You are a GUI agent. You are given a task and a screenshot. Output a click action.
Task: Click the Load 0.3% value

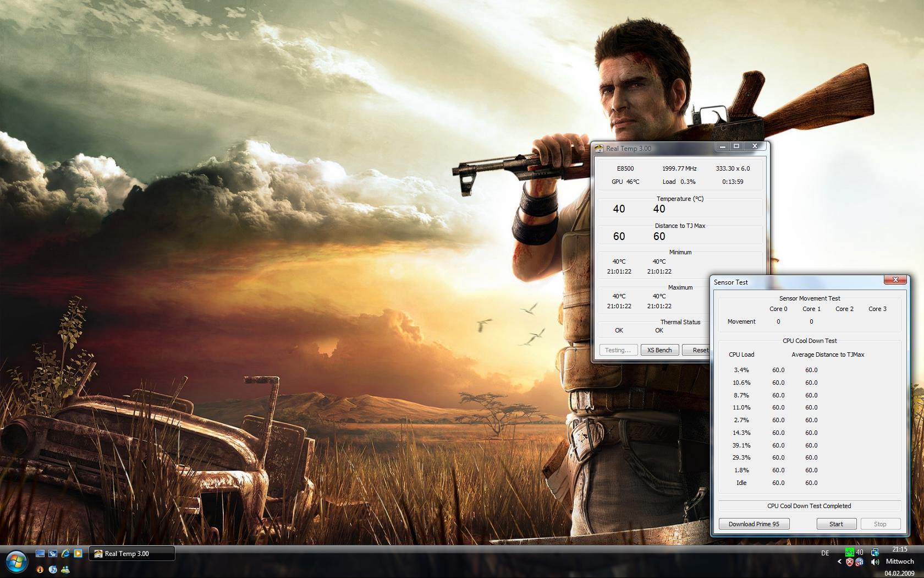(679, 182)
